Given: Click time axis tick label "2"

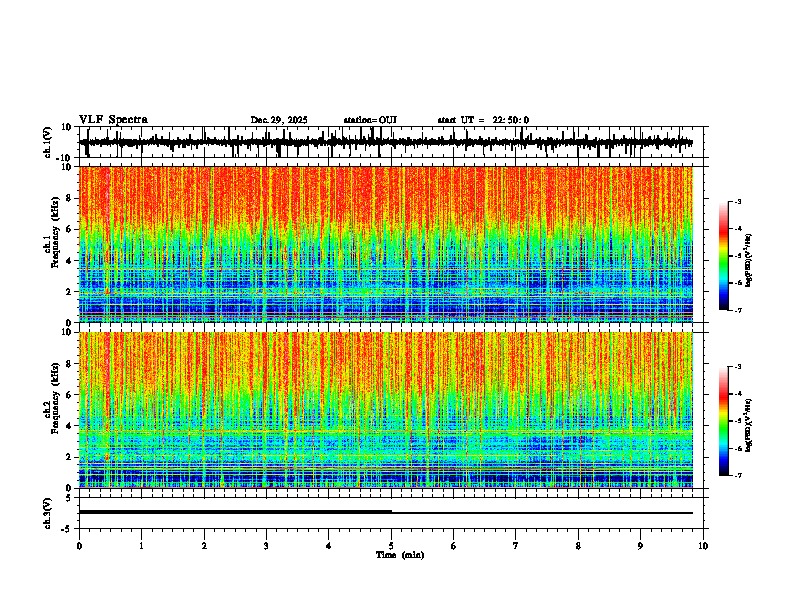Looking at the screenshot, I should (204, 546).
